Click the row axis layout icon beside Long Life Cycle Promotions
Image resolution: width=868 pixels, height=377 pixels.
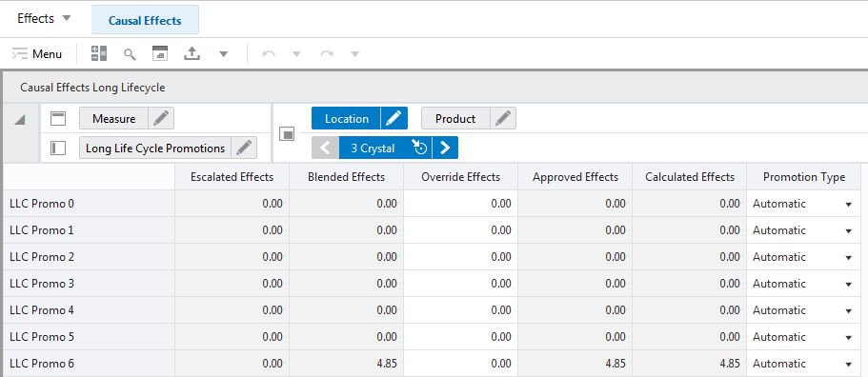58,148
